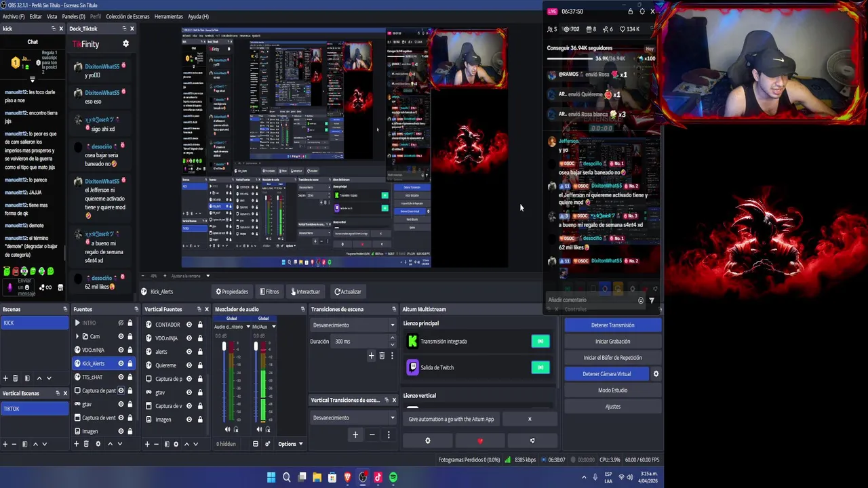868x488 pixels.
Task: Toggle mixer layout icon next to hidden count
Action: click(x=256, y=444)
